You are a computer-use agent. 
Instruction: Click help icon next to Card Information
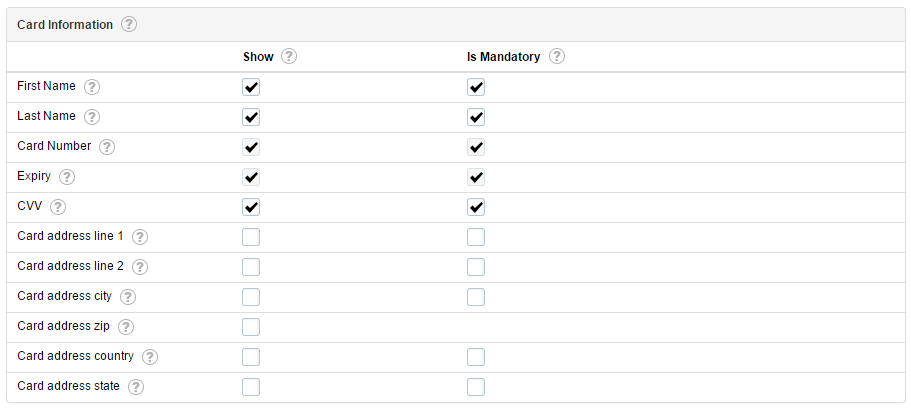129,25
